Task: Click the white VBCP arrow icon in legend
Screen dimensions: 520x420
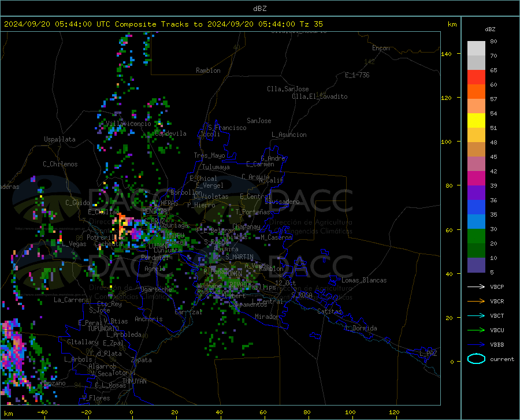Action: click(x=476, y=287)
